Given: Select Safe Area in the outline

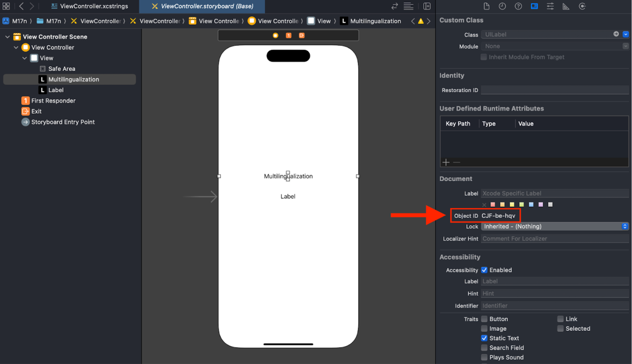Looking at the screenshot, I should click(57, 68).
